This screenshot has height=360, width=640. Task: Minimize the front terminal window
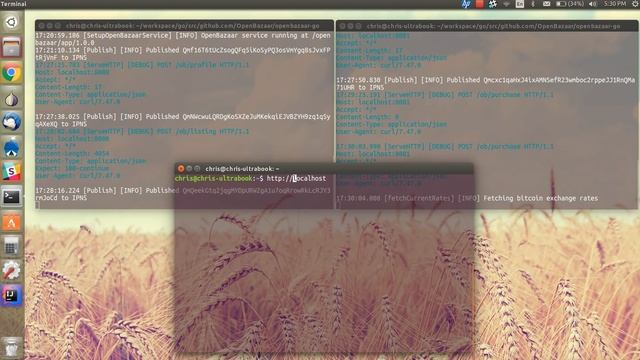pyautogui.click(x=189, y=168)
